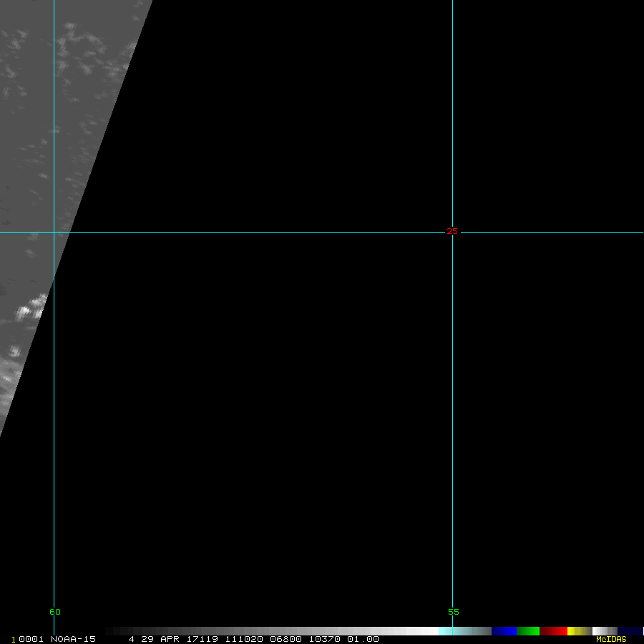Click intersection of 25 latitude and 60 longitude
Image resolution: width=644 pixels, height=644 pixels.
54,232
